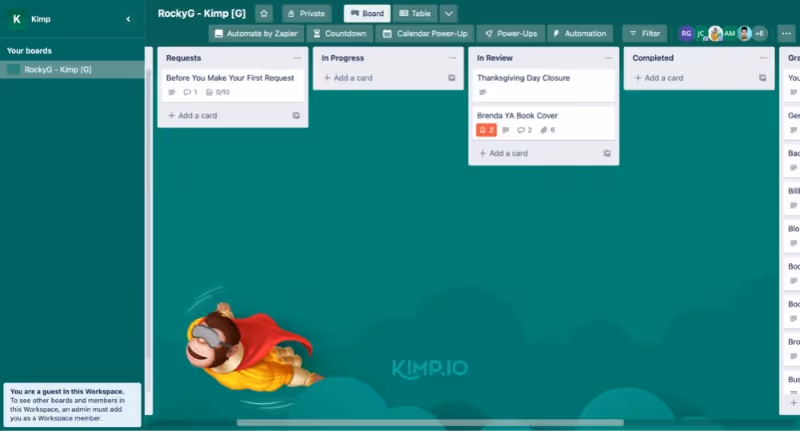This screenshot has height=431, width=800.
Task: Create from template in Completed list
Action: click(x=762, y=78)
